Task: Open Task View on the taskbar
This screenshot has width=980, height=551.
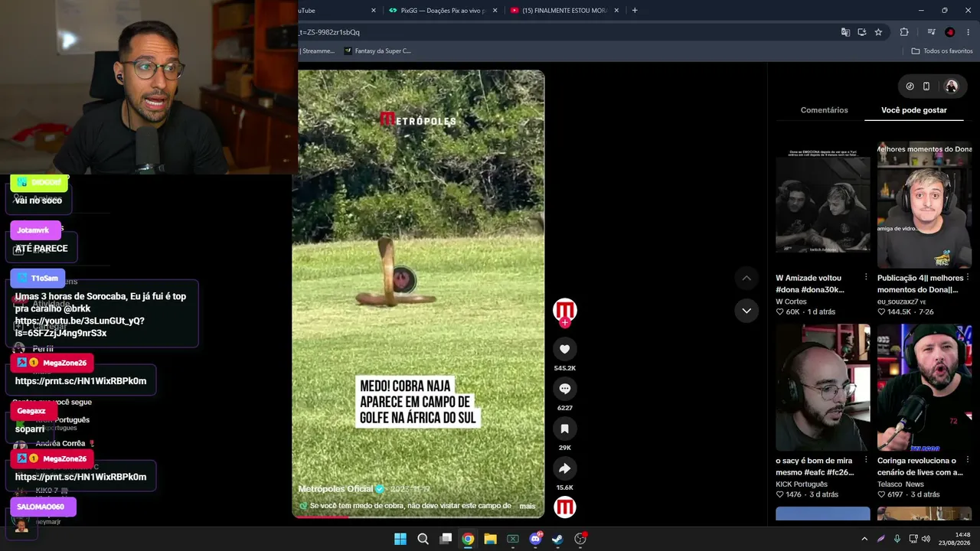Action: point(446,539)
